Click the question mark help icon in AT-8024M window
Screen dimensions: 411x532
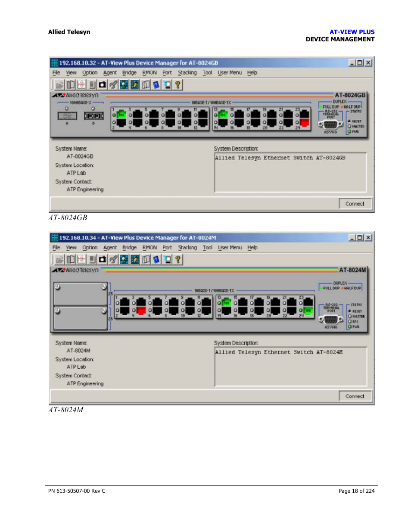[x=177, y=260]
